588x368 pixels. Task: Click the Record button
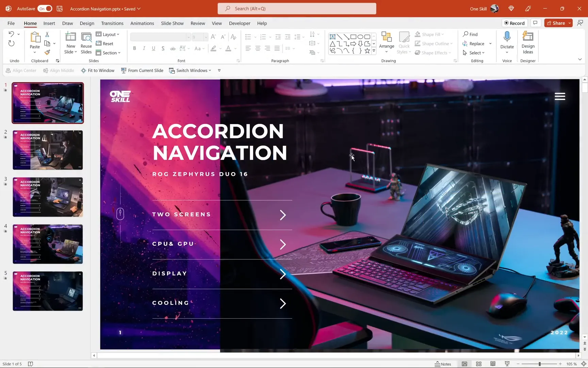click(514, 23)
